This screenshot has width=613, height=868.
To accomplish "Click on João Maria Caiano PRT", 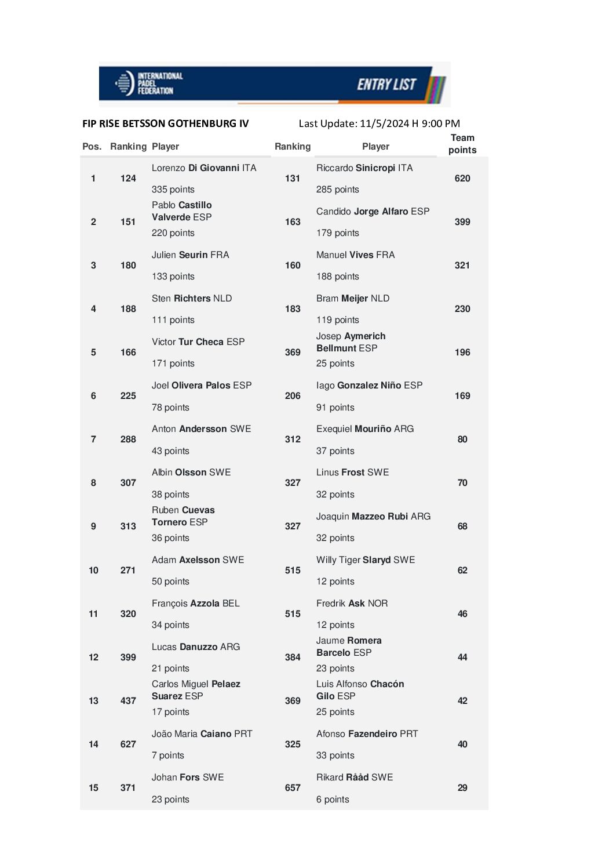I will point(202,734).
